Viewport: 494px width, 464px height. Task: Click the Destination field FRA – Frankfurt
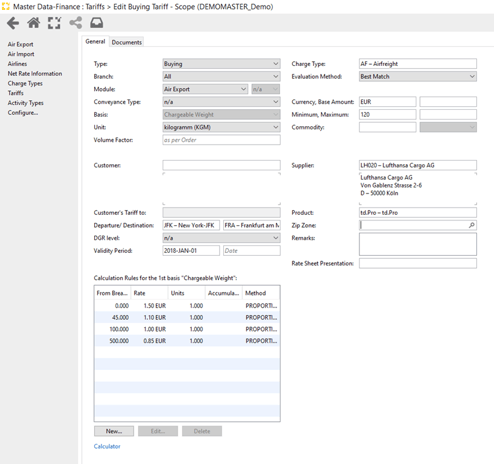[252, 225]
